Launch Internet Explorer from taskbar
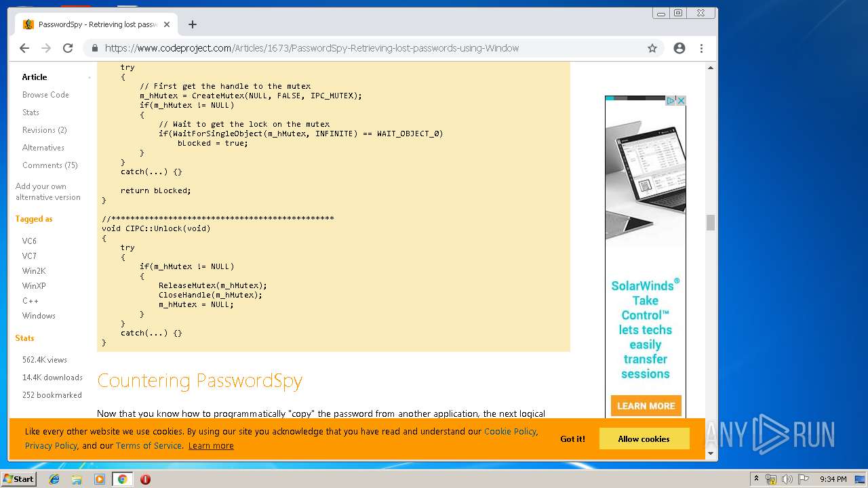The image size is (868, 488). pos(54,479)
